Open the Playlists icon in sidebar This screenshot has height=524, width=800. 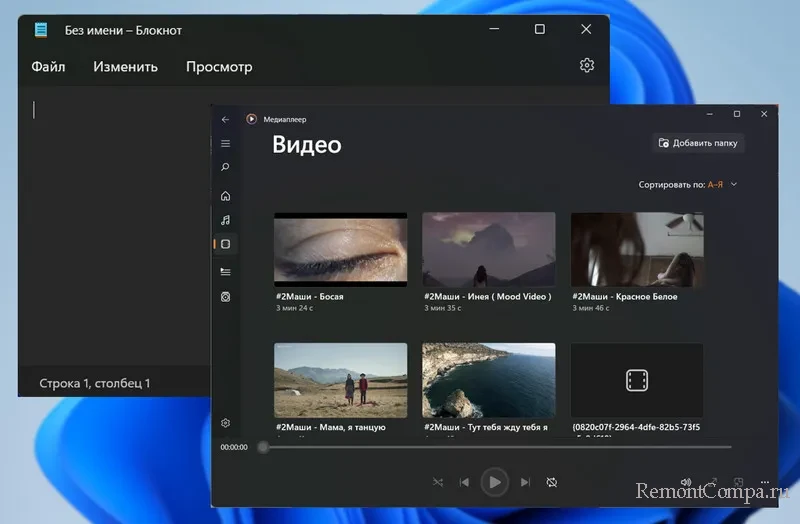225,297
